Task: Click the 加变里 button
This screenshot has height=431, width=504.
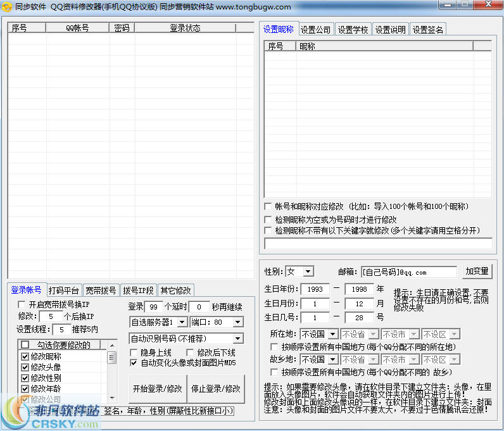Action: click(x=477, y=272)
